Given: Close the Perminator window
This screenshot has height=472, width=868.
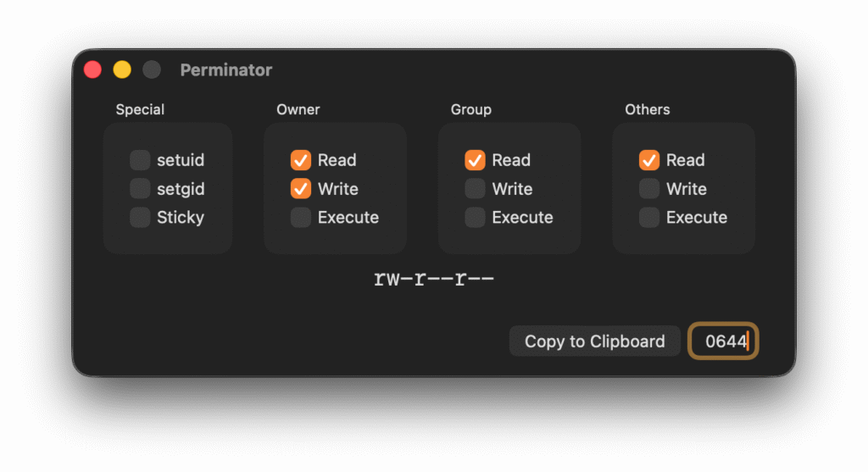Looking at the screenshot, I should click(x=93, y=70).
